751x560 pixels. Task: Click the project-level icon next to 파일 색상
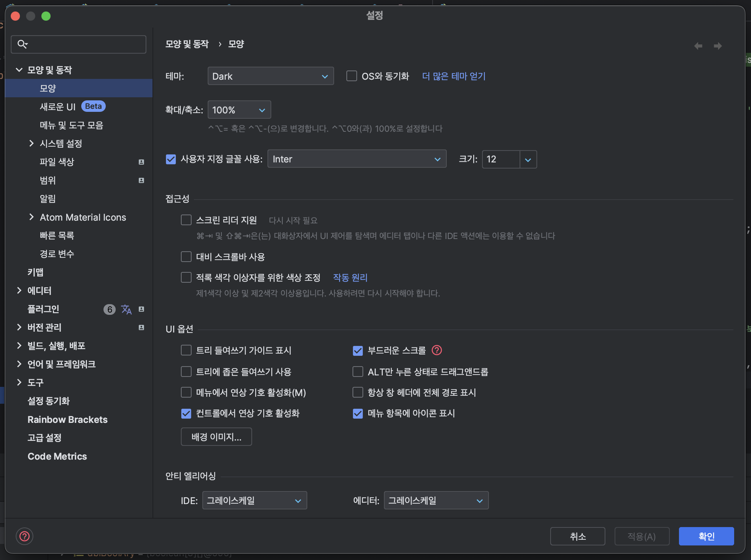tap(141, 162)
